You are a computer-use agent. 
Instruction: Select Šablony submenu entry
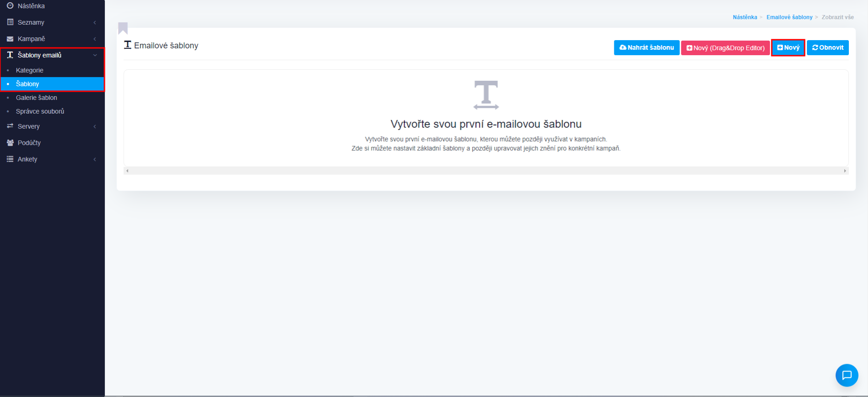tap(52, 84)
